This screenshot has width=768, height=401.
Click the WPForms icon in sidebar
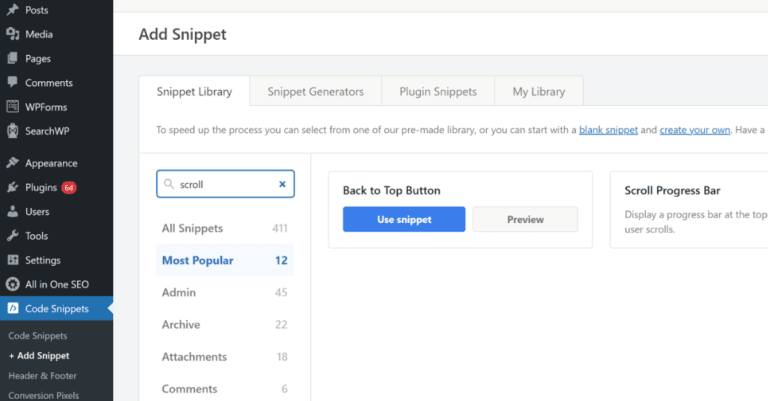(x=13, y=107)
